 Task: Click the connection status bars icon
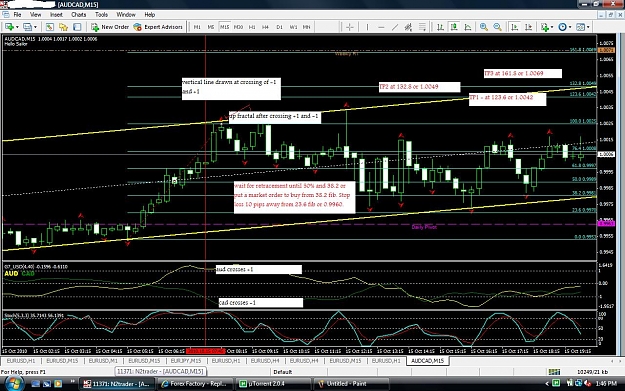click(554, 372)
